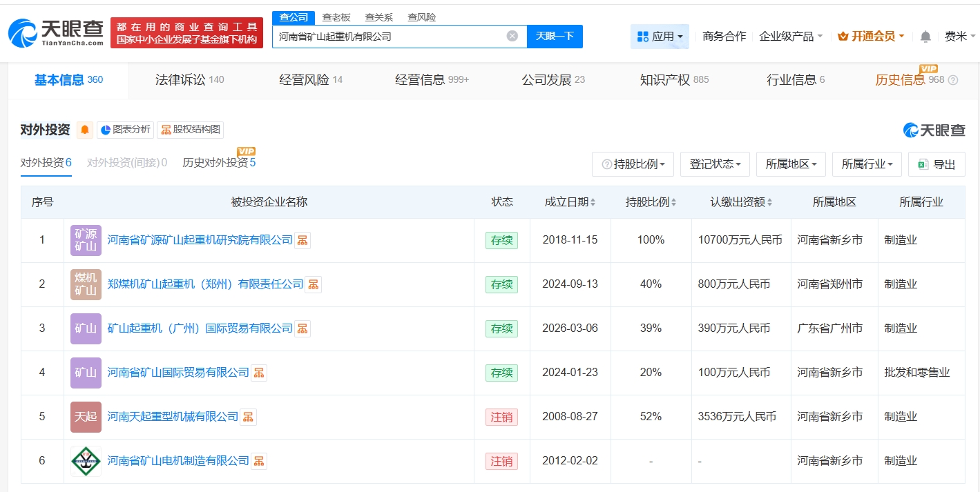Click the orange bell alert icon beside 对外投资

click(85, 130)
